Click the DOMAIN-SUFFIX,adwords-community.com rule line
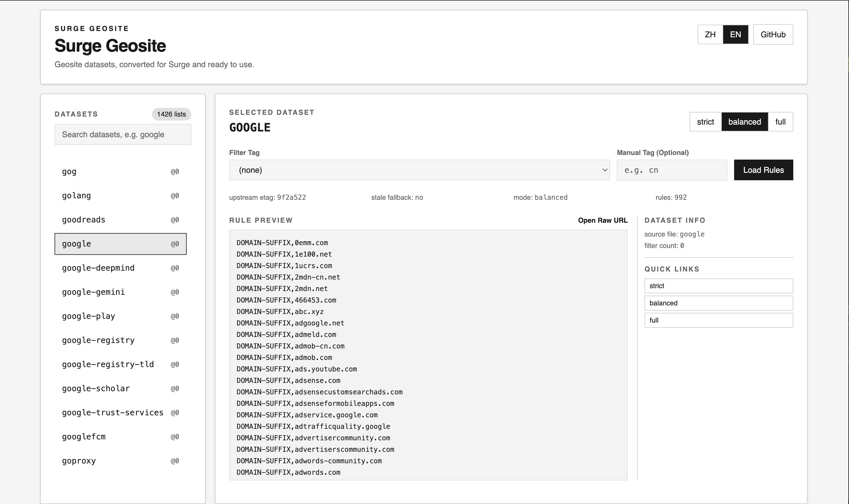 pyautogui.click(x=309, y=461)
